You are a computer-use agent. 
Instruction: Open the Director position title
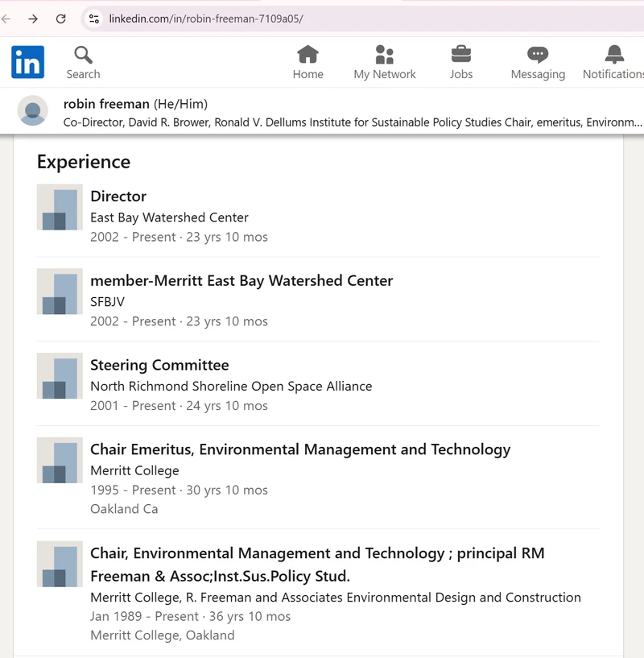[118, 196]
